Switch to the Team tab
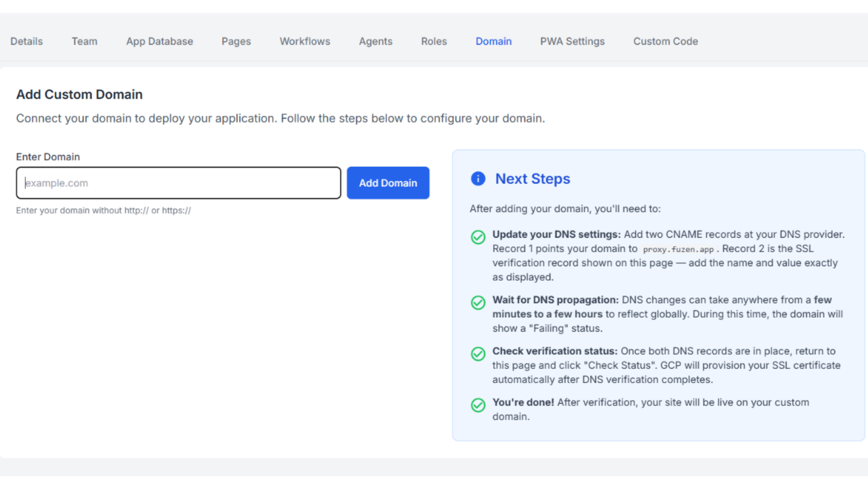Screen dimensions: 868x488 click(85, 41)
